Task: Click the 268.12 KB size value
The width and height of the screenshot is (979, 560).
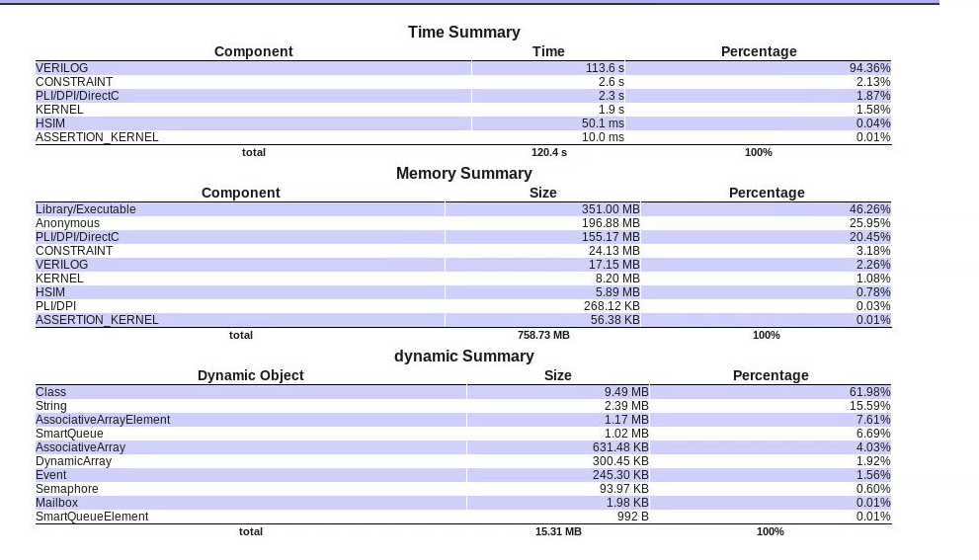Action: tap(612, 306)
